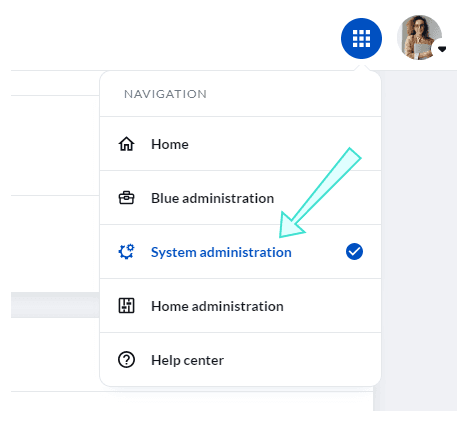469x423 pixels.
Task: Open the Help center link
Action: [240, 360]
